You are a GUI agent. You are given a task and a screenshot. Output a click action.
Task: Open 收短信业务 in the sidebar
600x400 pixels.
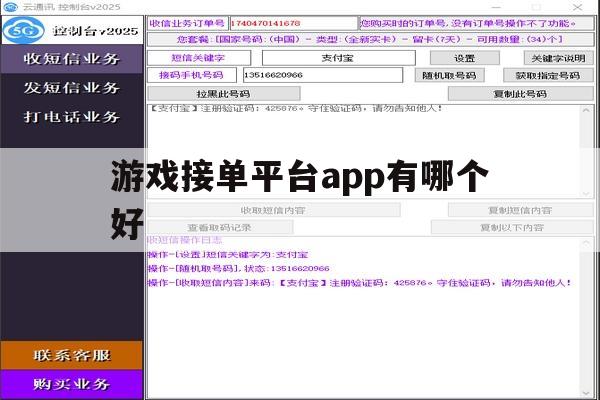(72, 59)
